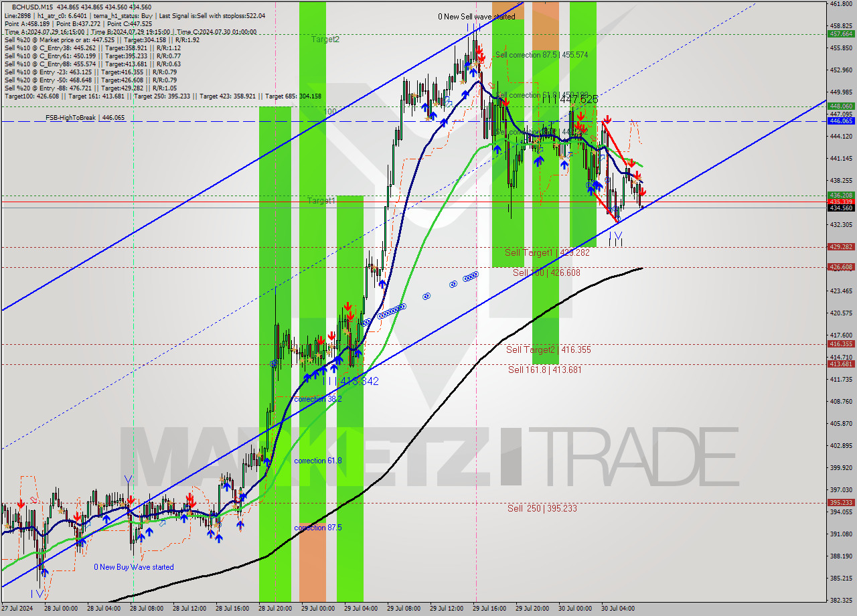The height and width of the screenshot is (616, 857).
Task: Click the '29 Jul 16:00' time axis label
Action: click(489, 609)
